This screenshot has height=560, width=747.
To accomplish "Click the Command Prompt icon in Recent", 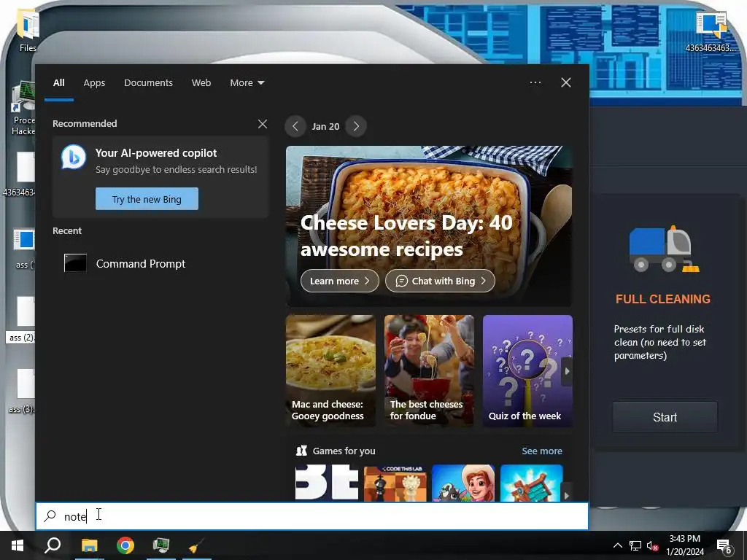I will 75,263.
